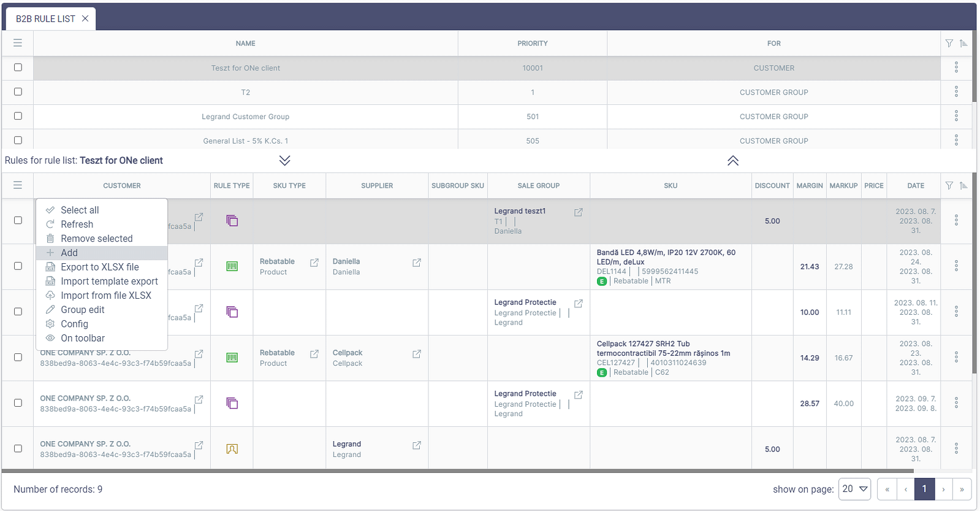This screenshot has width=980, height=511.
Task: Open hamburger menu in rule list header
Action: (x=18, y=43)
